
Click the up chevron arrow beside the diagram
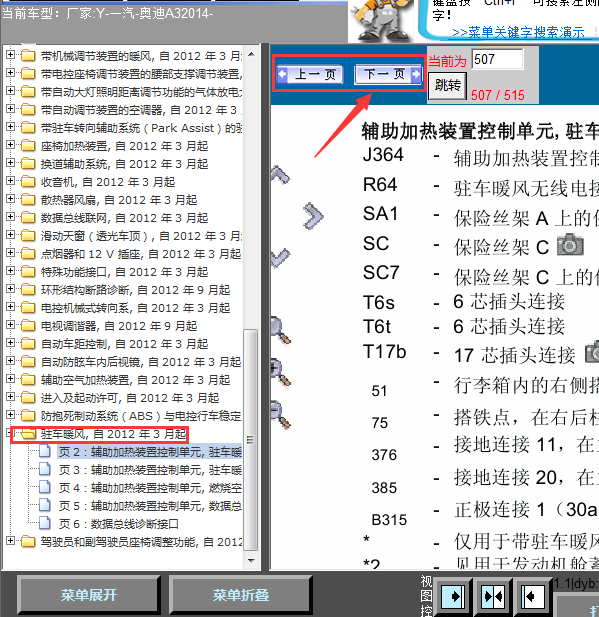(x=280, y=175)
